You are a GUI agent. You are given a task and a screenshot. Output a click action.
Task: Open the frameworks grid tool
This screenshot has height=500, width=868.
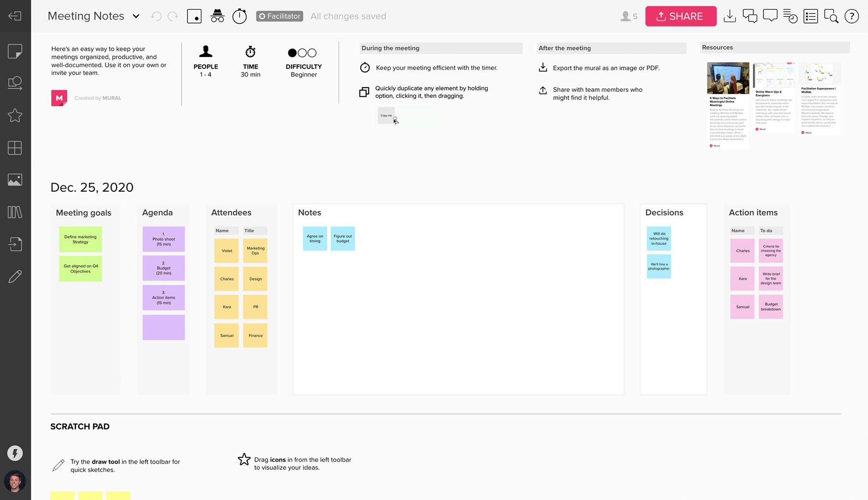tap(15, 148)
